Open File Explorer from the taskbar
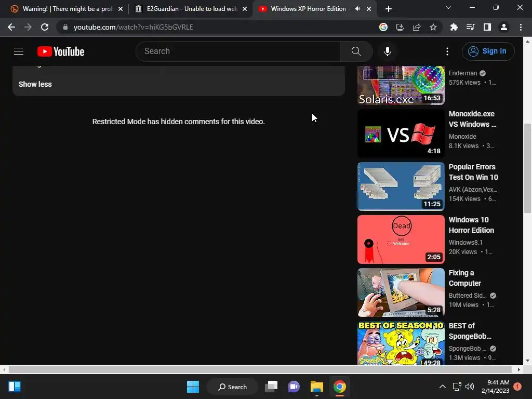532x399 pixels. coord(316,387)
